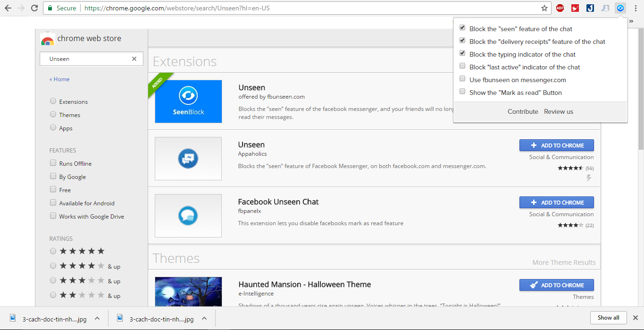Bookmark this page with the star icon
This screenshot has width=644, height=330.
(544, 8)
